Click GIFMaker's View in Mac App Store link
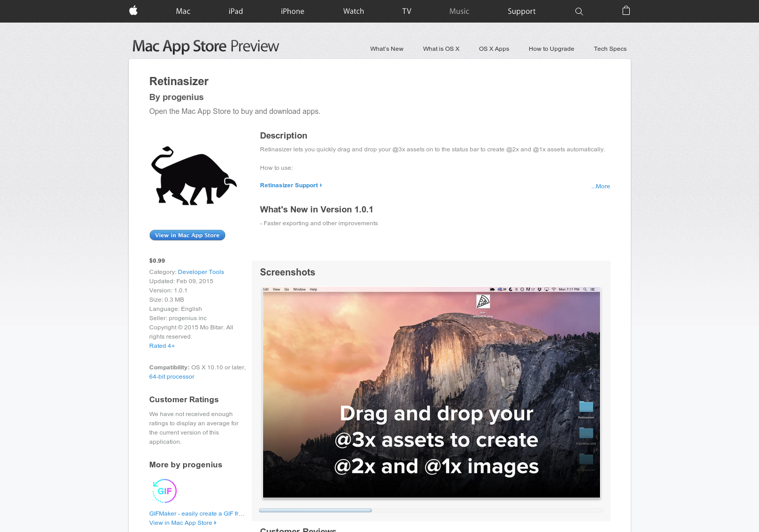Screen dimensions: 759x532 coord(183,523)
